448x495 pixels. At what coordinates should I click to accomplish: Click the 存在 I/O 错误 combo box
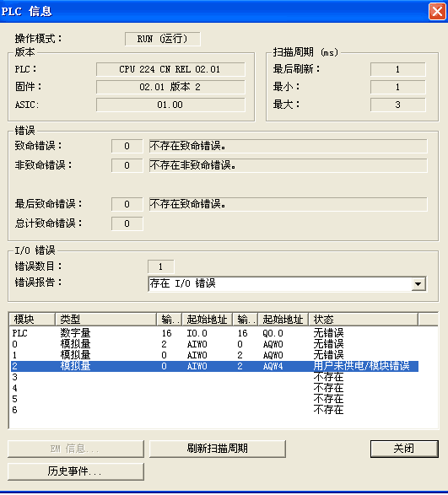point(287,283)
